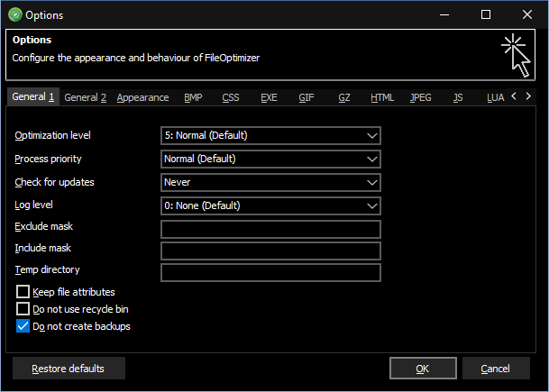Open the HTML tab
The height and width of the screenshot is (392, 549).
click(x=382, y=97)
